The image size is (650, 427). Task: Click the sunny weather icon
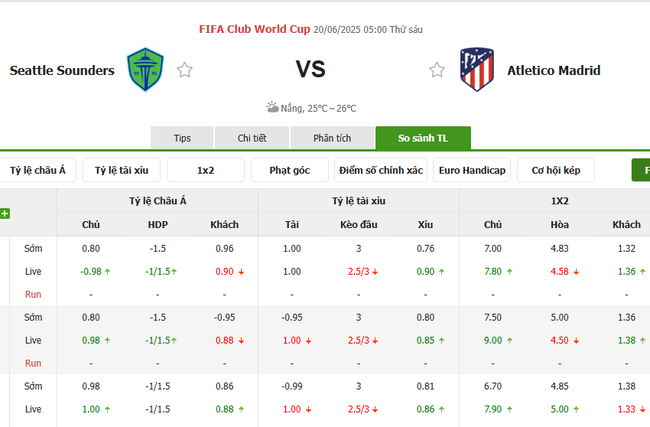[272, 107]
